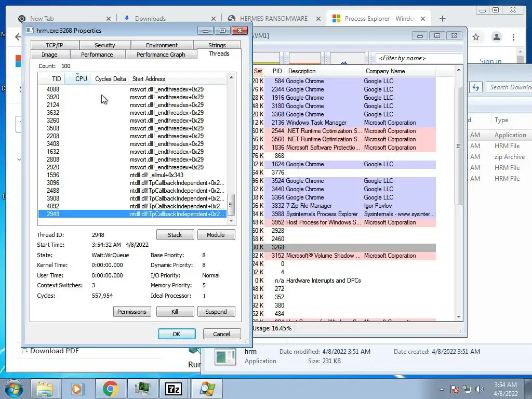Open the Performance Graph tab
This screenshot has width=532, height=399.
pos(161,55)
